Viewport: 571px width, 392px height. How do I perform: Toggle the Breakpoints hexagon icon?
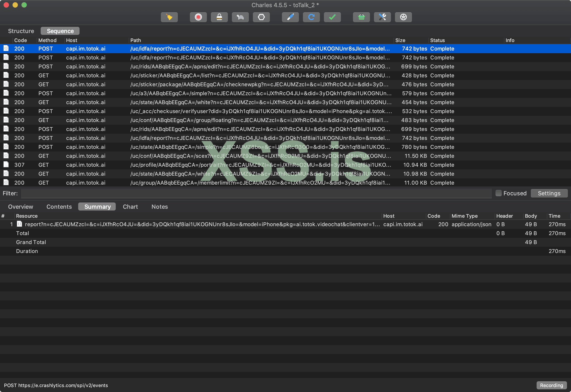[261, 17]
